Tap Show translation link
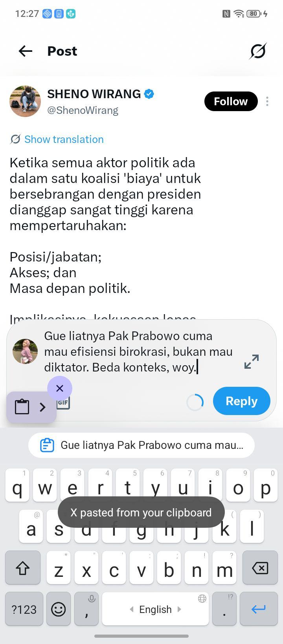 click(x=64, y=139)
